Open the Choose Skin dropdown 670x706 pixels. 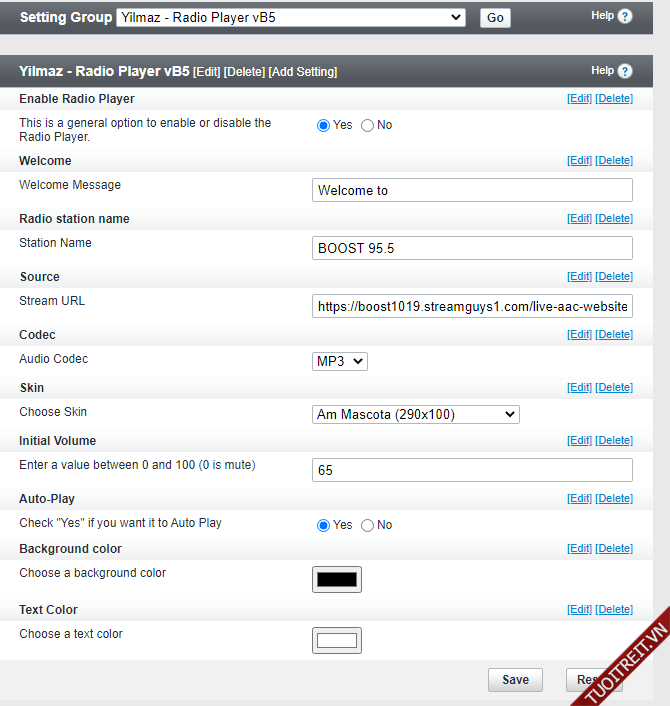(416, 414)
